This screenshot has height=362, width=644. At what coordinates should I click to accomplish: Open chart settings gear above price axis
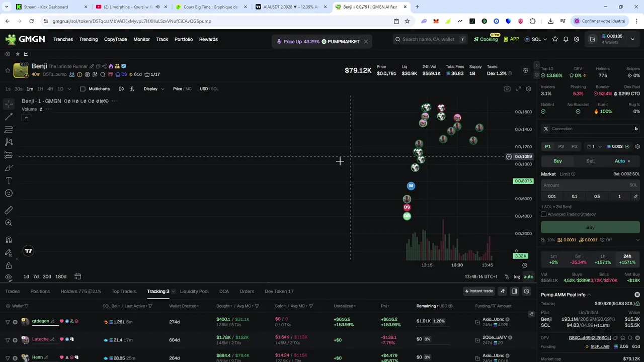[528, 89]
